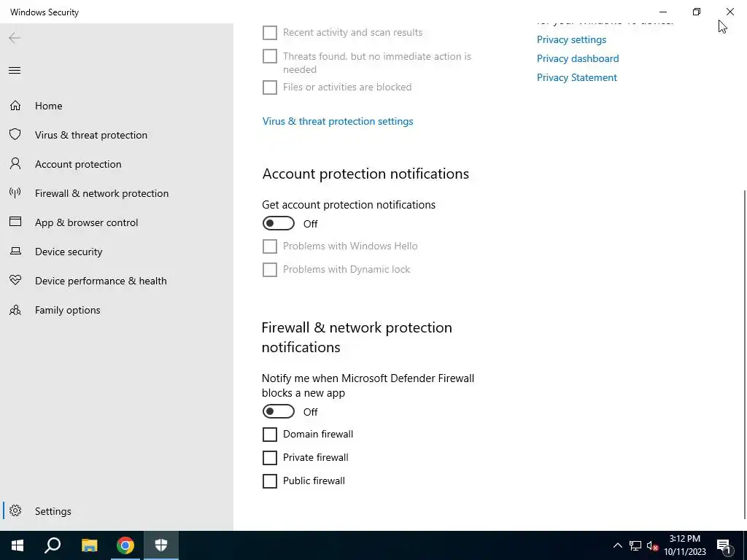
Task: Click the Home house icon
Action: [x=15, y=105]
